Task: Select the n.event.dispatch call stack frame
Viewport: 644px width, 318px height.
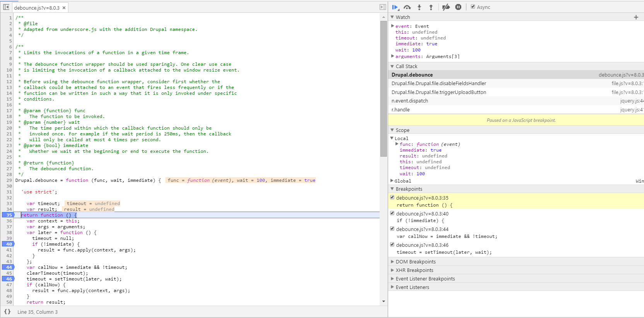Action: 410,101
